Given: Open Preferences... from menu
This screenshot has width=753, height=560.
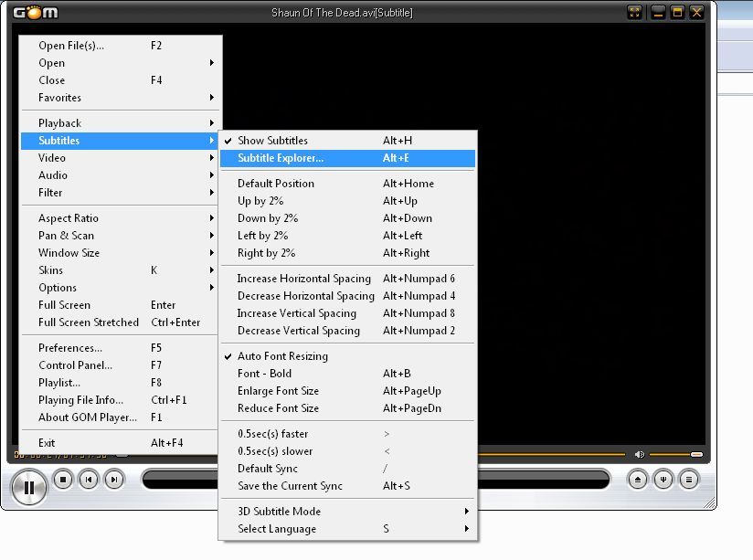Looking at the screenshot, I should (120, 348).
